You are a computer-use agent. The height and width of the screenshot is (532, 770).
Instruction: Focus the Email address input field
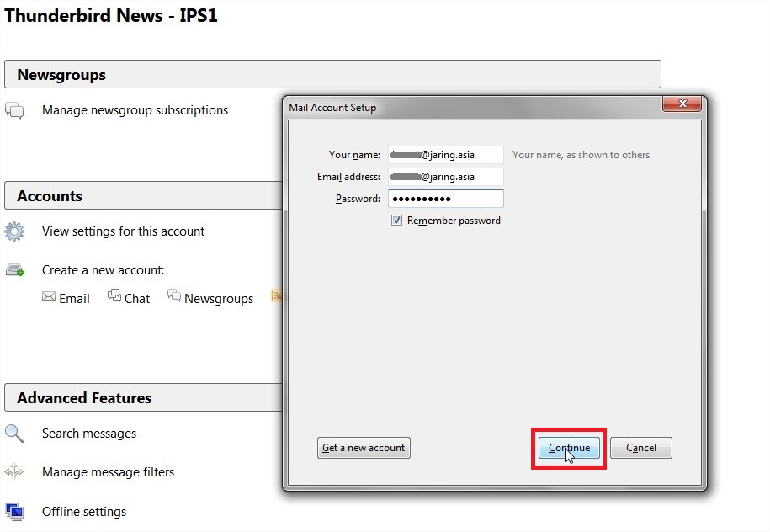click(446, 177)
